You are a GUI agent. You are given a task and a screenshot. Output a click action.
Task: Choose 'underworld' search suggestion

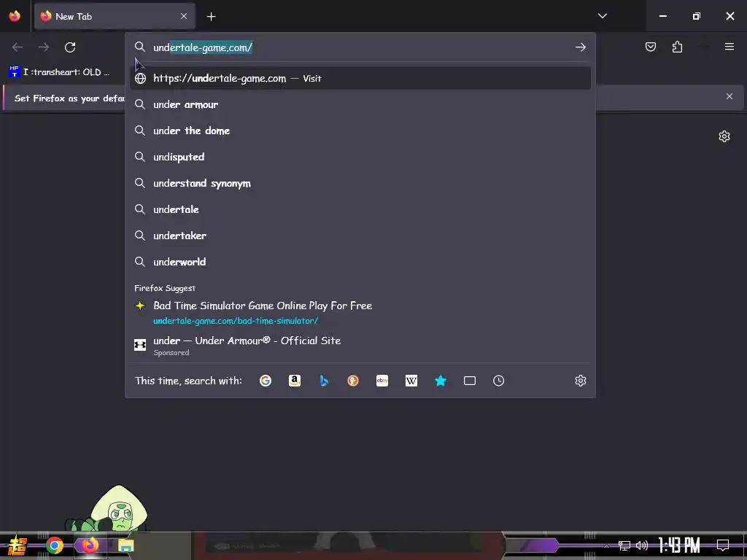point(360,262)
